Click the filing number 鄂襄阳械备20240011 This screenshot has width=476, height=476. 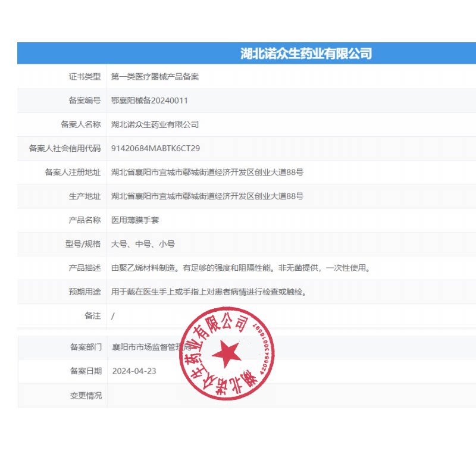[x=149, y=101]
